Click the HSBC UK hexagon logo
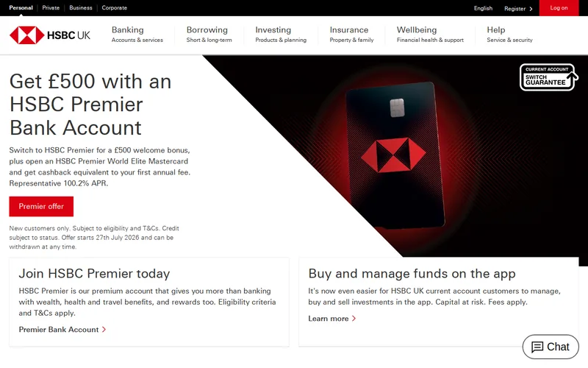The width and height of the screenshot is (588, 368). pos(27,35)
